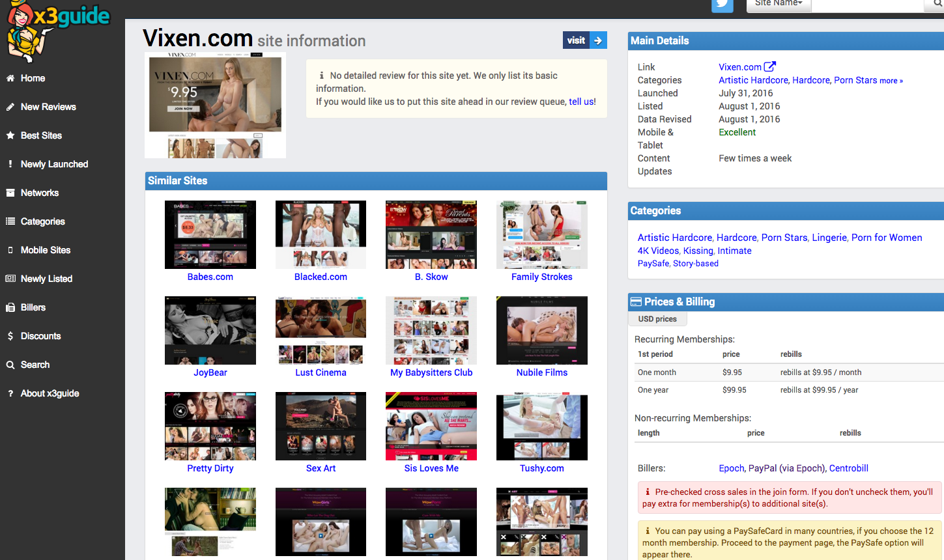This screenshot has height=560, width=944.
Task: Click the My Babysitters Club text link
Action: point(431,372)
